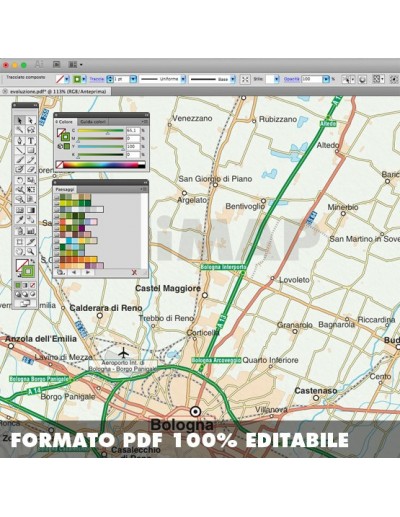Click on the Yellow (Y) color slider
400x517 pixels.
[101, 146]
